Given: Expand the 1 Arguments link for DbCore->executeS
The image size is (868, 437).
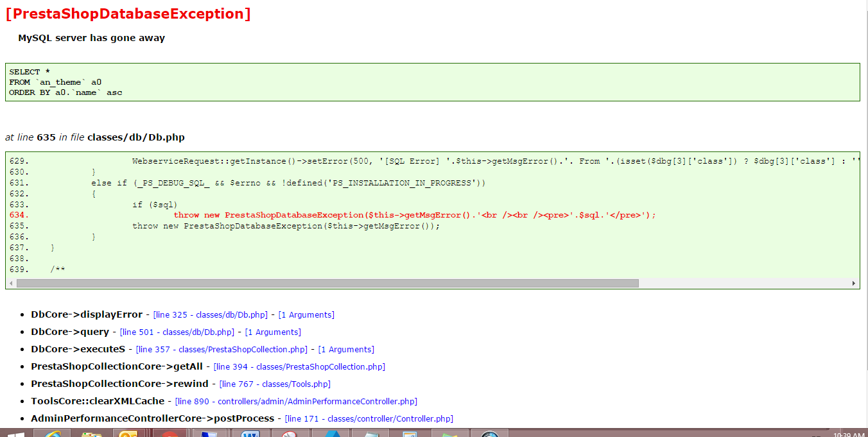Looking at the screenshot, I should click(346, 350).
